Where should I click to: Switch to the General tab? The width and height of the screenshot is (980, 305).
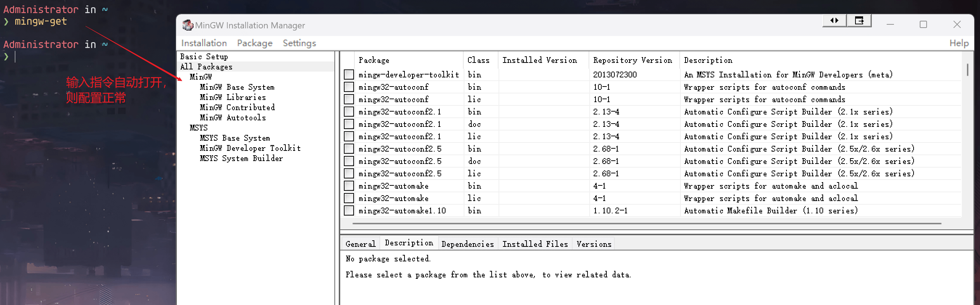coord(360,244)
